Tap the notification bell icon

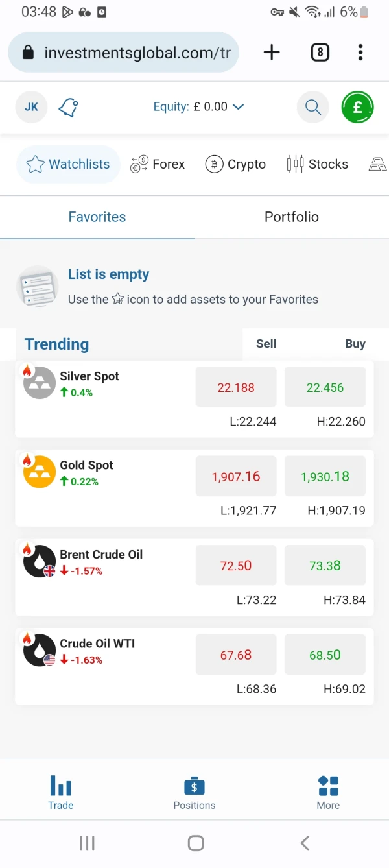[68, 108]
